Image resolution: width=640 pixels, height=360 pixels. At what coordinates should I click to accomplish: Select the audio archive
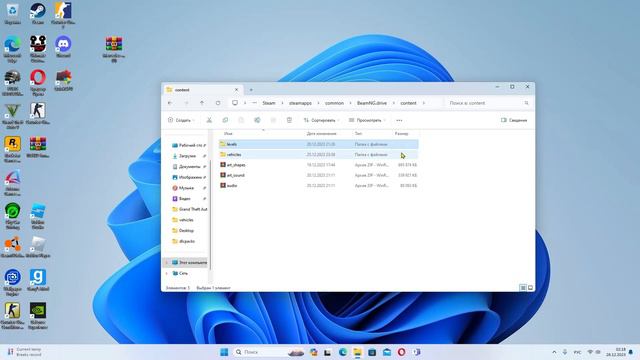(318, 185)
